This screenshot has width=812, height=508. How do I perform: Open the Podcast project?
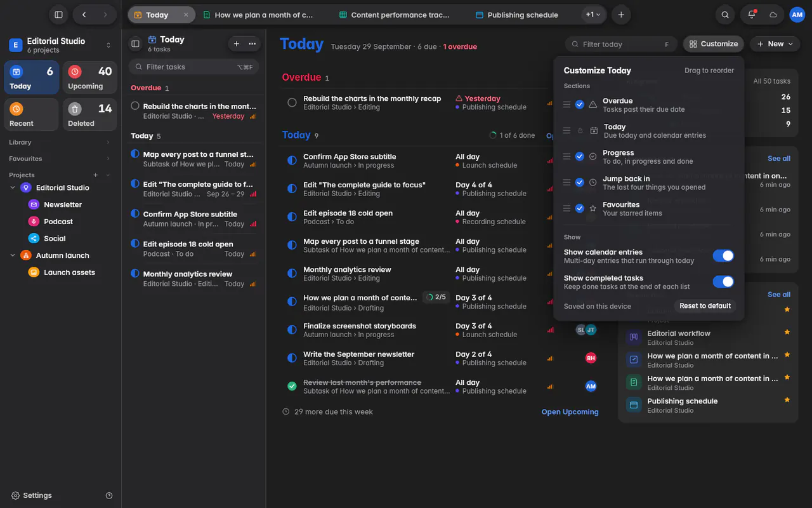(58, 222)
